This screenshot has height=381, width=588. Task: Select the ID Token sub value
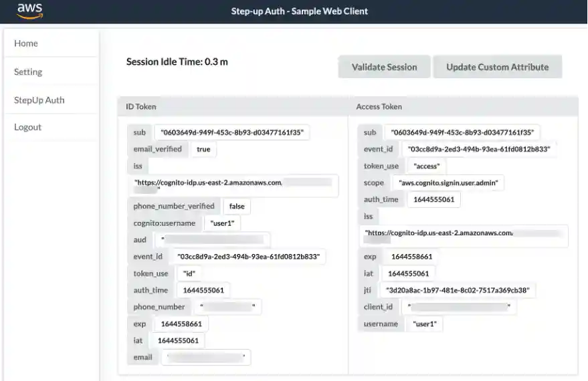231,132
